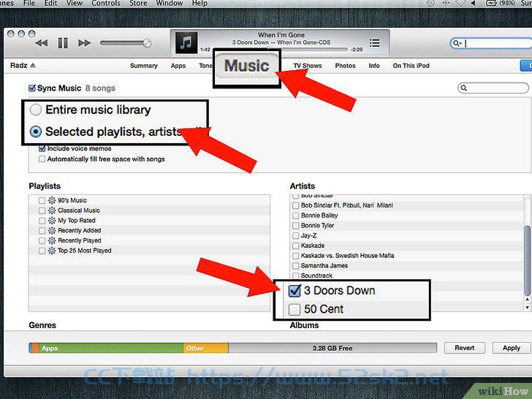Click the music filter search field

pos(493,88)
